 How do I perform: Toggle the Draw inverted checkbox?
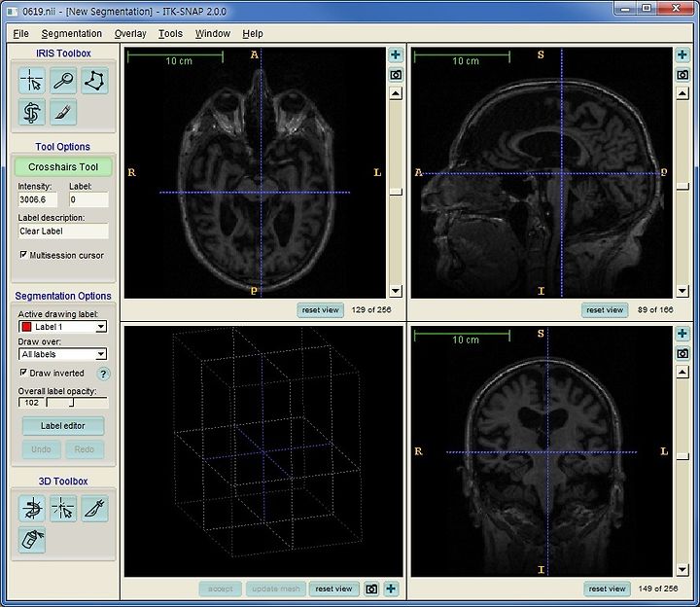coord(23,372)
